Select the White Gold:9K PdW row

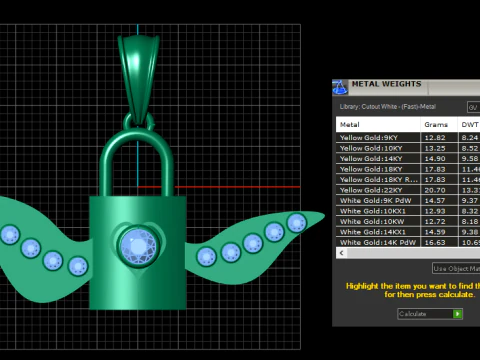(408, 201)
